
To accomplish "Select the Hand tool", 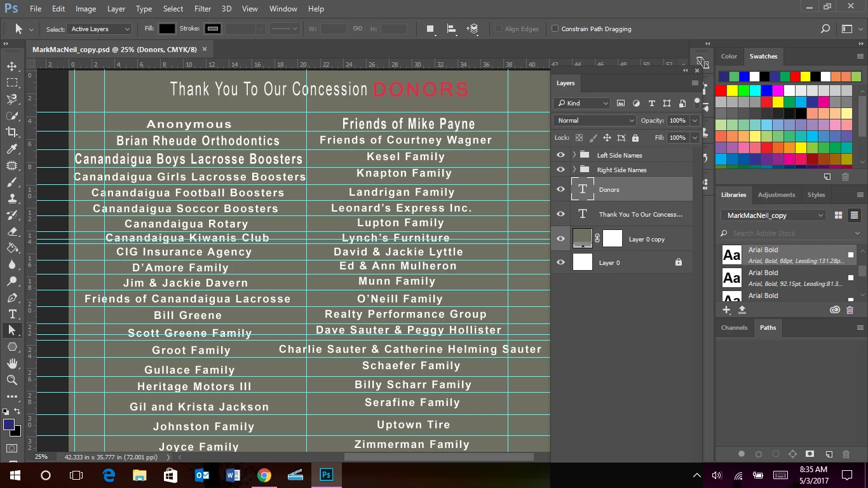I will 12,363.
